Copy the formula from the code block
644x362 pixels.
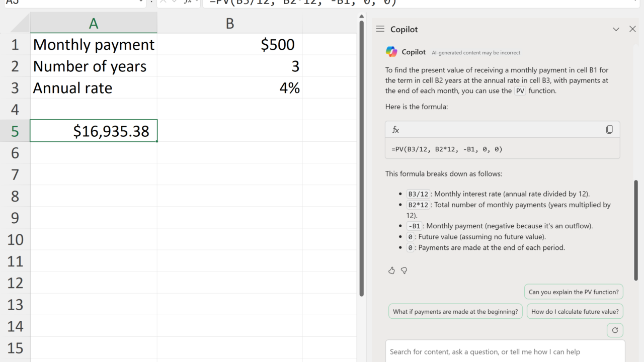point(609,130)
